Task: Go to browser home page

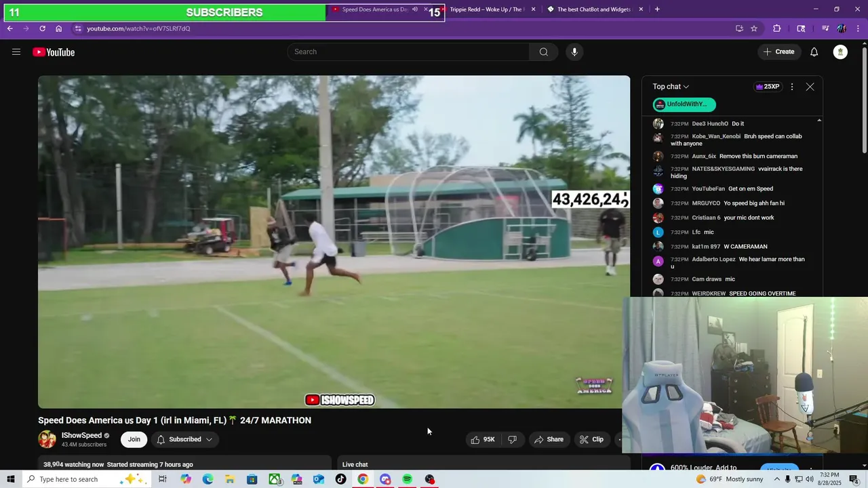Action: click(58, 28)
